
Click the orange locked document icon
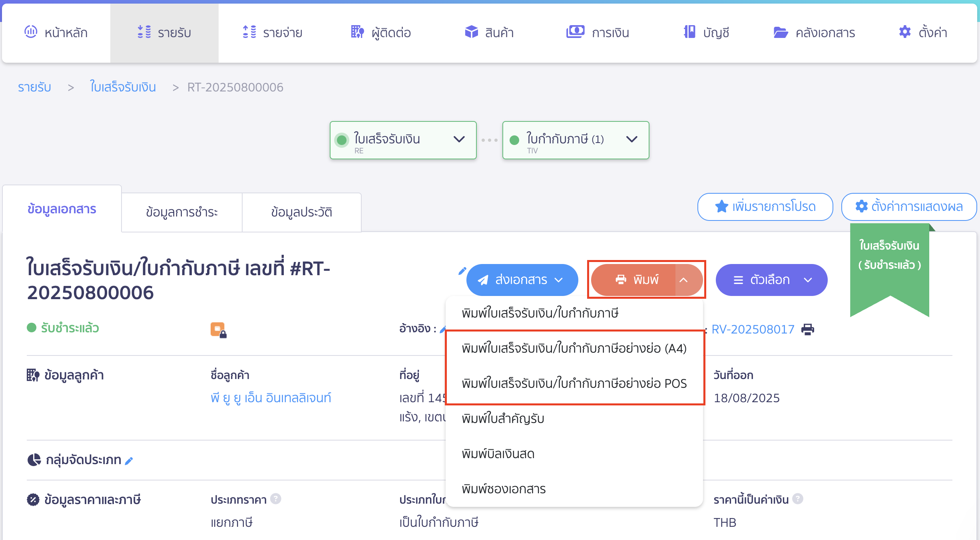pyautogui.click(x=218, y=330)
